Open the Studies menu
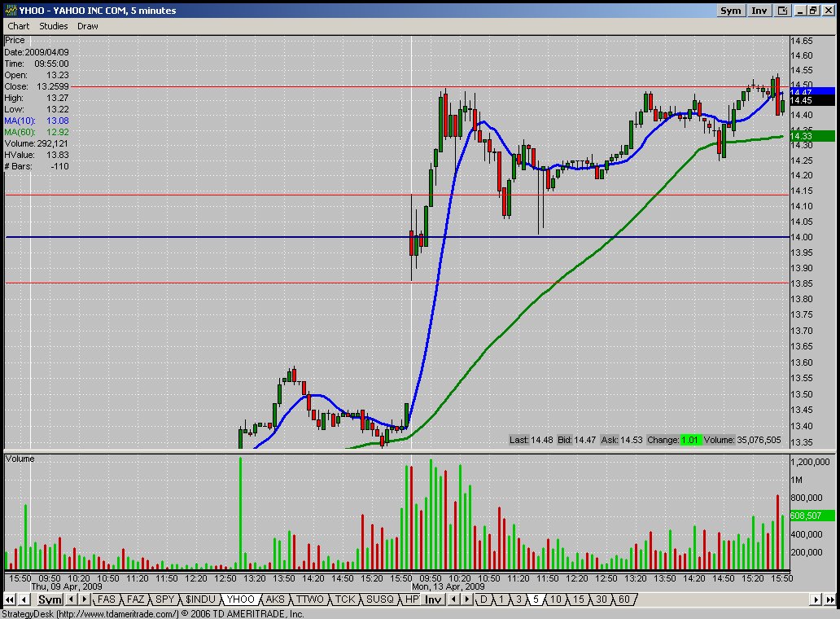The height and width of the screenshot is (619, 840). click(53, 26)
